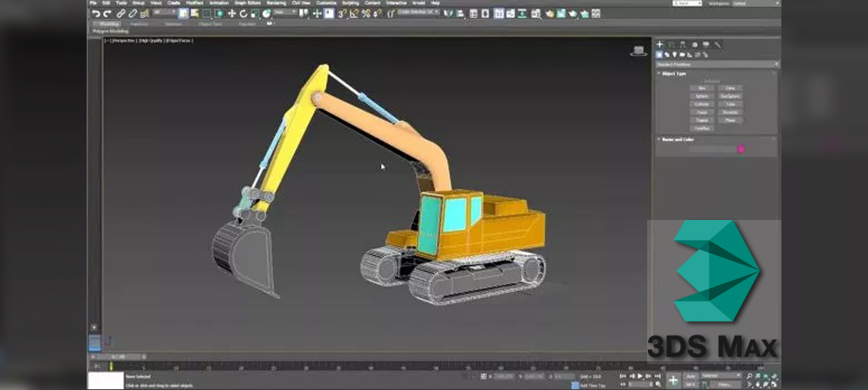This screenshot has width=868, height=390.
Task: Select the Lights category bulb icon
Action: point(674,54)
